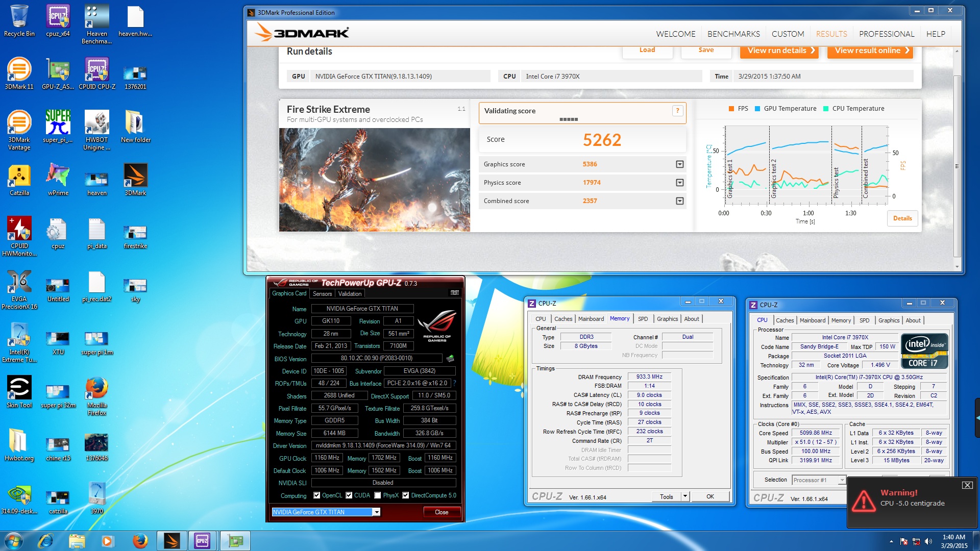
Task: Open Internet Explorer from taskbar
Action: pos(45,541)
